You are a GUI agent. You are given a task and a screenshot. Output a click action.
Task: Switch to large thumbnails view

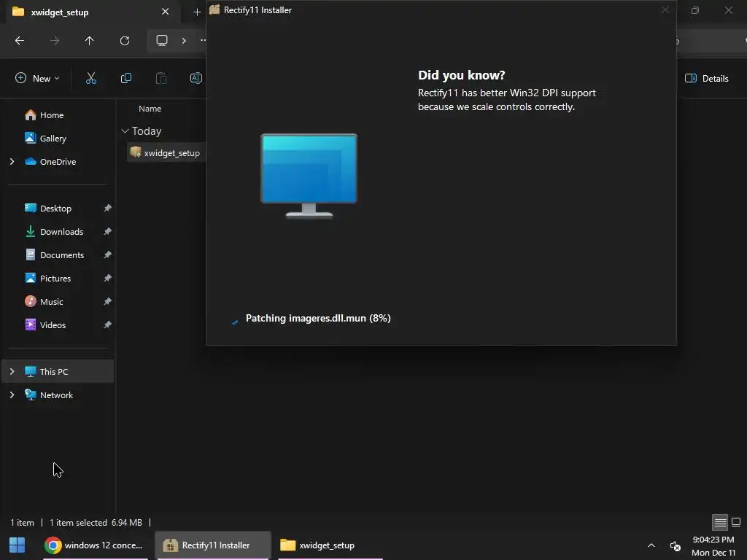point(736,522)
